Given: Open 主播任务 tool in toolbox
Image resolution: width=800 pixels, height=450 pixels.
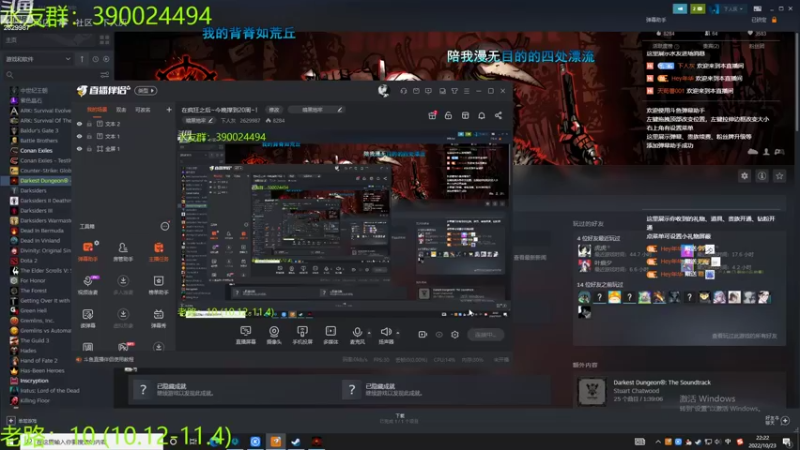Looking at the screenshot, I should (x=159, y=252).
